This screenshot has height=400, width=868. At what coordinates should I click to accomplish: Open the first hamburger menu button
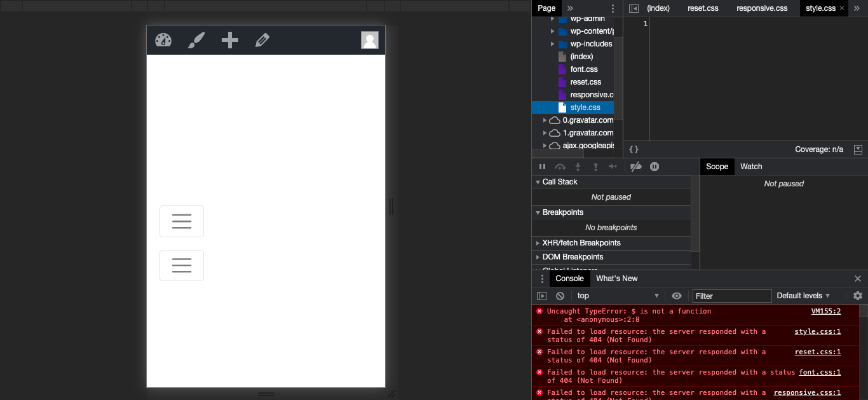[x=182, y=221]
